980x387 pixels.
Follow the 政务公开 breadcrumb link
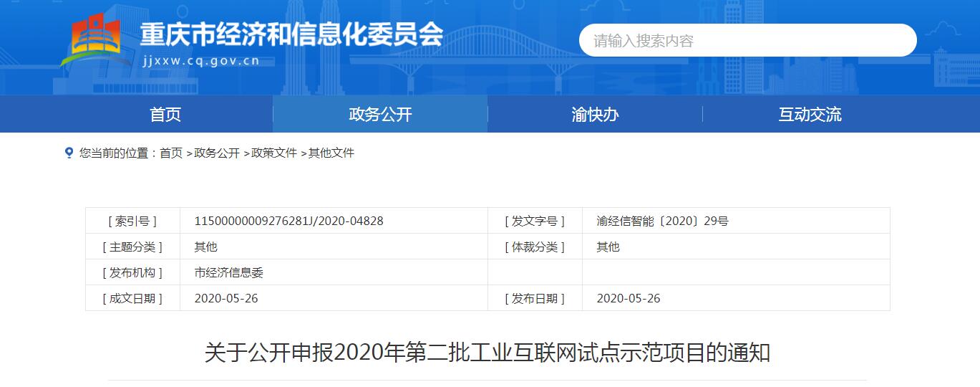tap(216, 153)
